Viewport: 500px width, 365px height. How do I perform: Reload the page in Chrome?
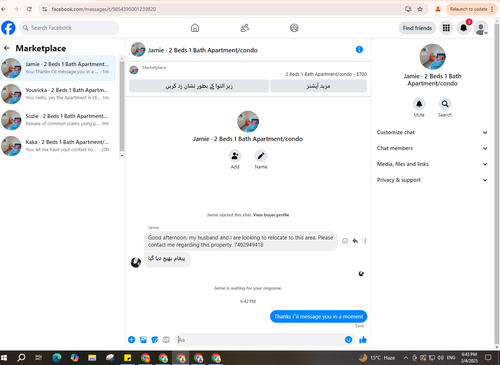29,9
